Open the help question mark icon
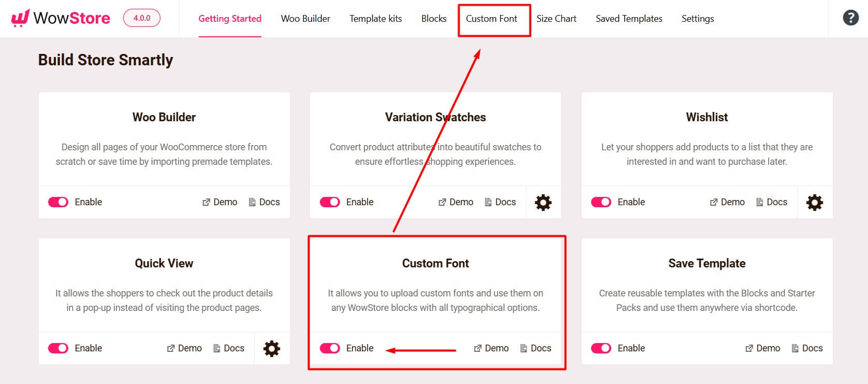This screenshot has height=384, width=868. pos(849,18)
